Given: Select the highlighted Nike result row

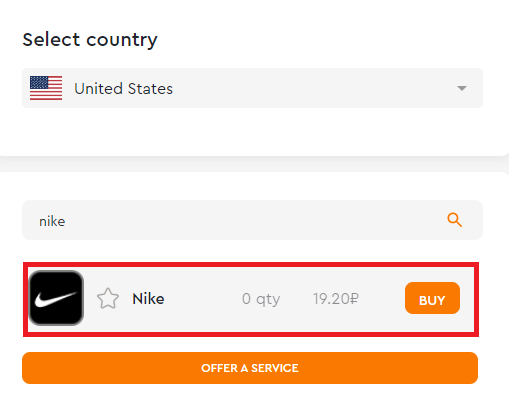Looking at the screenshot, I should click(x=251, y=299).
